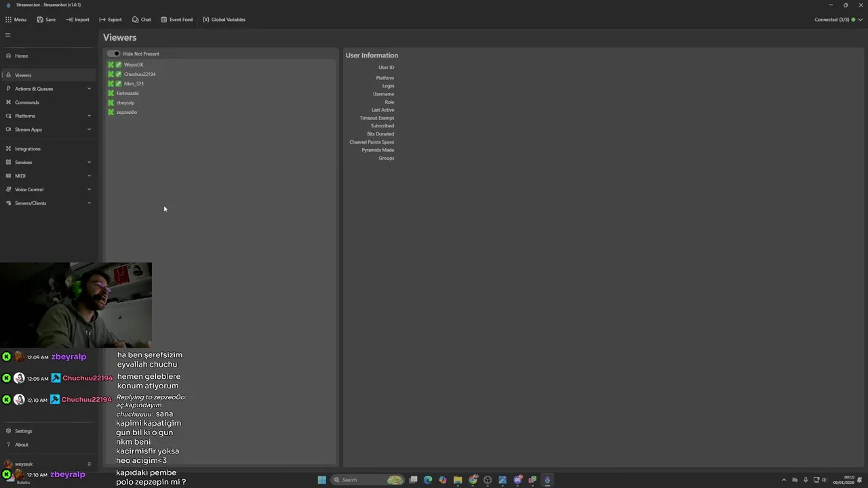Select viewer Chuchuu22194
This screenshot has width=868, height=488.
coord(140,75)
